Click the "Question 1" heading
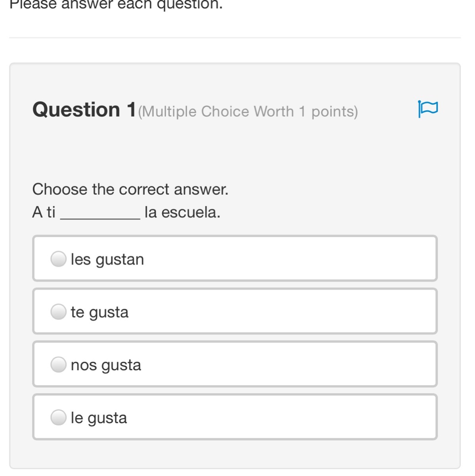The image size is (475, 476). 84,109
